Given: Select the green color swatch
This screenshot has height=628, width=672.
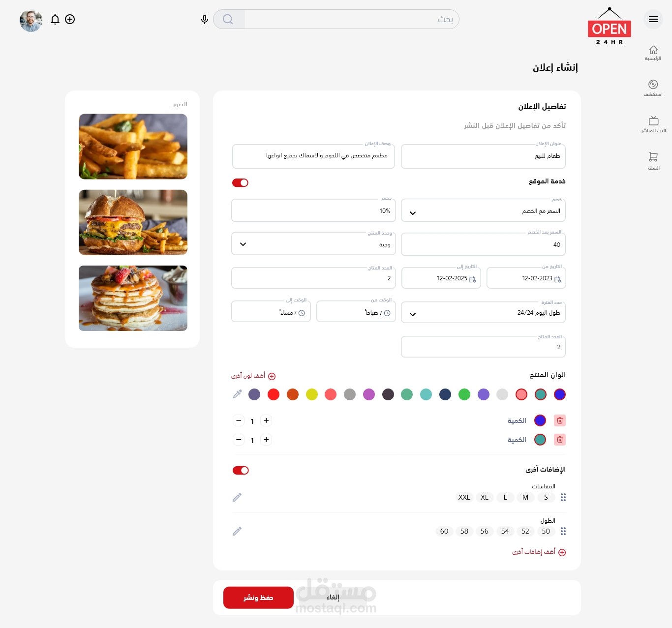Looking at the screenshot, I should [x=464, y=394].
